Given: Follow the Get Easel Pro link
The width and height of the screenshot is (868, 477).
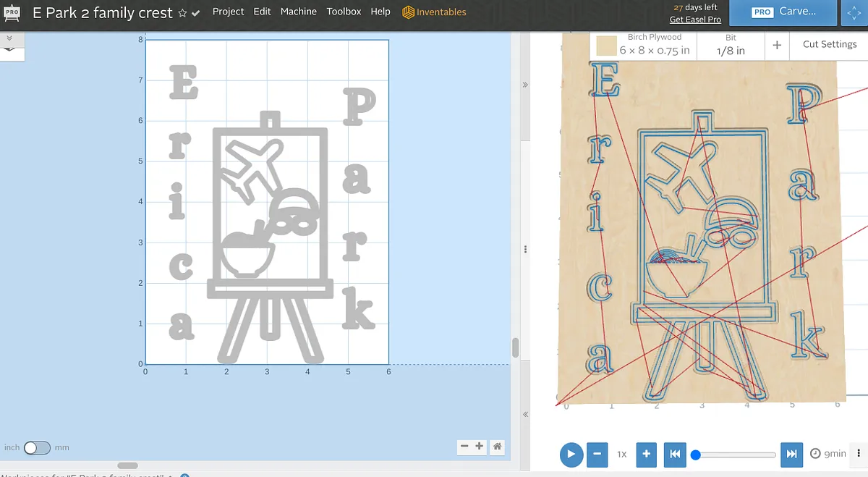Looking at the screenshot, I should (x=694, y=20).
